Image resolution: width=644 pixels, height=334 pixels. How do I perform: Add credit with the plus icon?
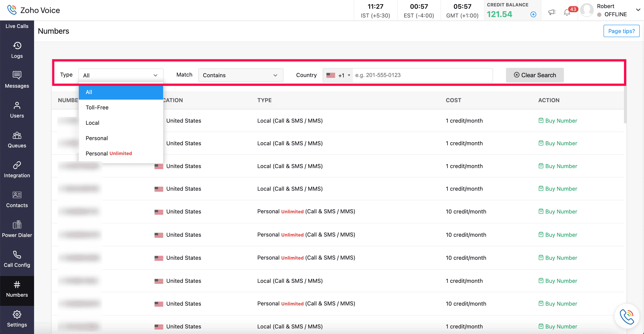click(533, 15)
